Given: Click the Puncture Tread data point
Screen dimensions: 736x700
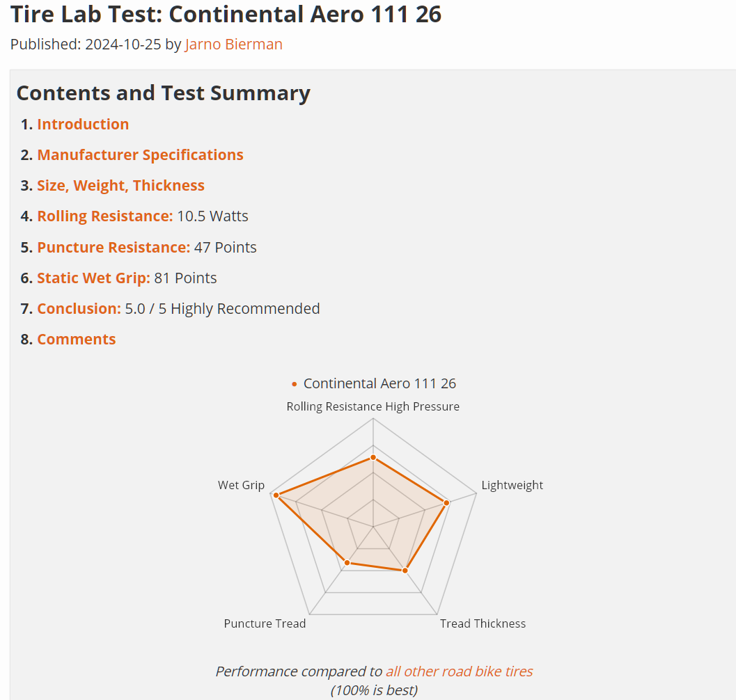Looking at the screenshot, I should click(347, 562).
